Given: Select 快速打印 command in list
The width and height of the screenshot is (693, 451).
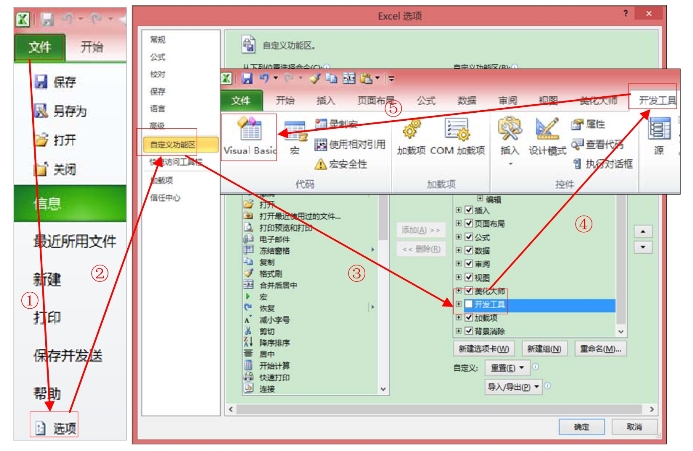Looking at the screenshot, I should coord(267,377).
